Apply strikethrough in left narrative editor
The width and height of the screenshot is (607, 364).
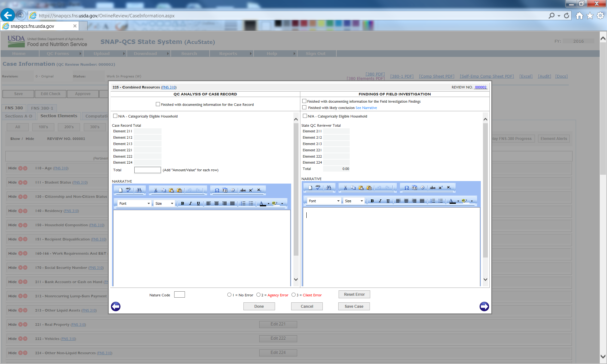(x=243, y=190)
